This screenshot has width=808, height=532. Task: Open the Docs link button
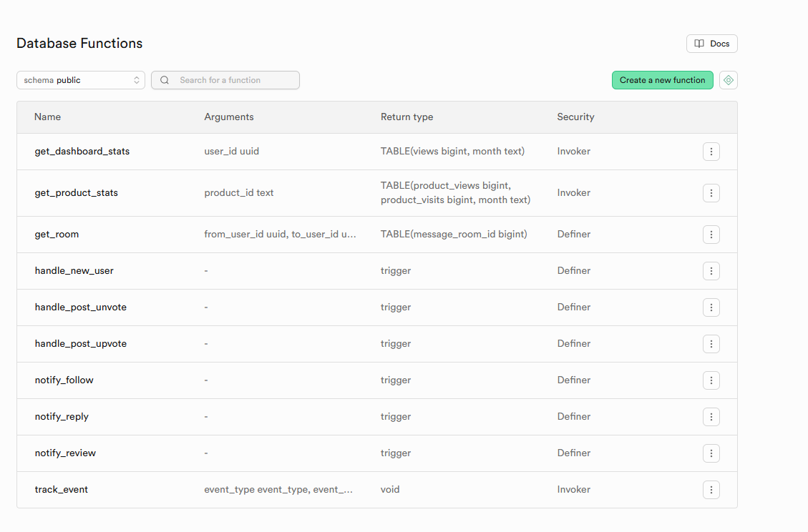pos(711,44)
